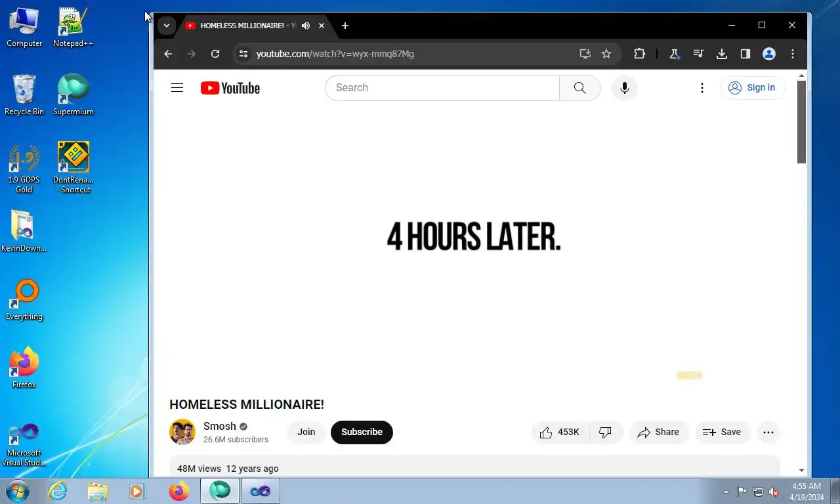Select Microsoft Visual Studio desktop shortcut
The width and height of the screenshot is (840, 504).
click(x=24, y=444)
